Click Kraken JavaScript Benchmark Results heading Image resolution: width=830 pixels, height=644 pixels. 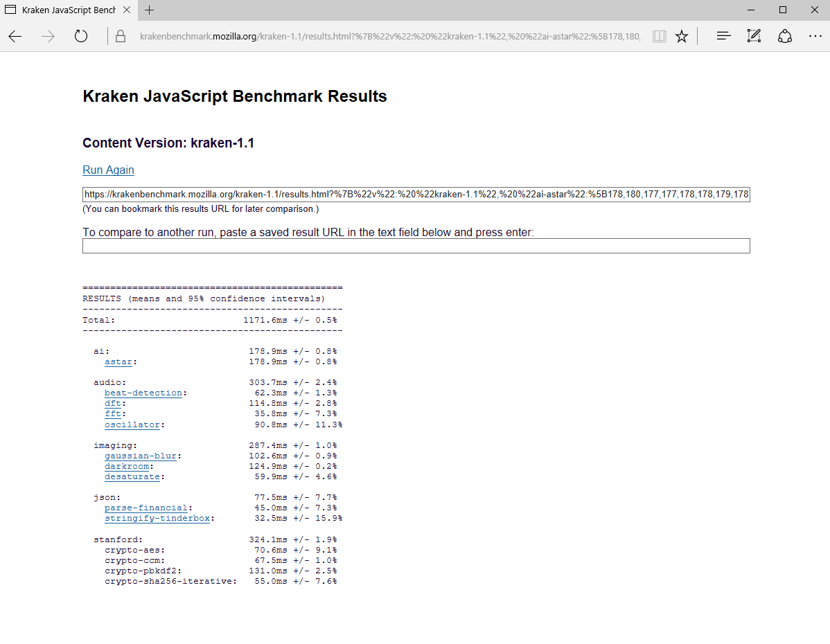pos(234,96)
